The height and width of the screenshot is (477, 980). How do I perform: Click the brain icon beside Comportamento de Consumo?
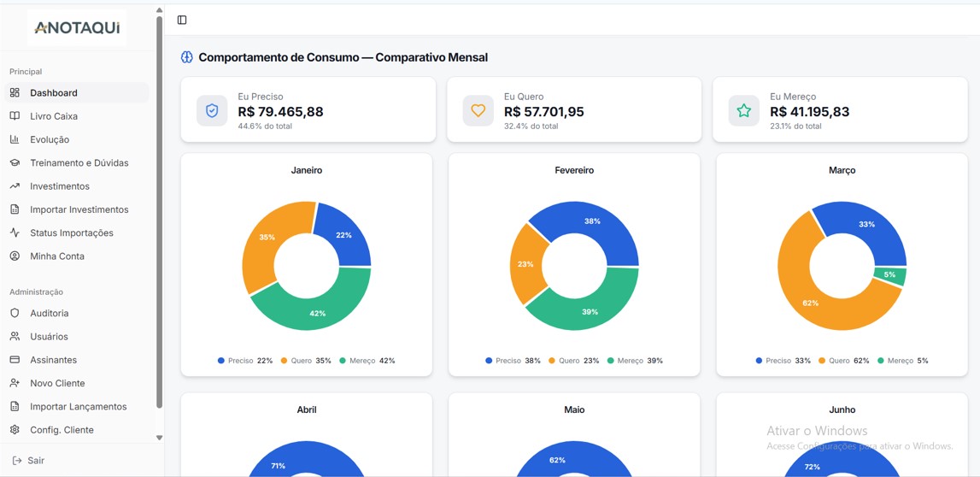click(x=187, y=57)
